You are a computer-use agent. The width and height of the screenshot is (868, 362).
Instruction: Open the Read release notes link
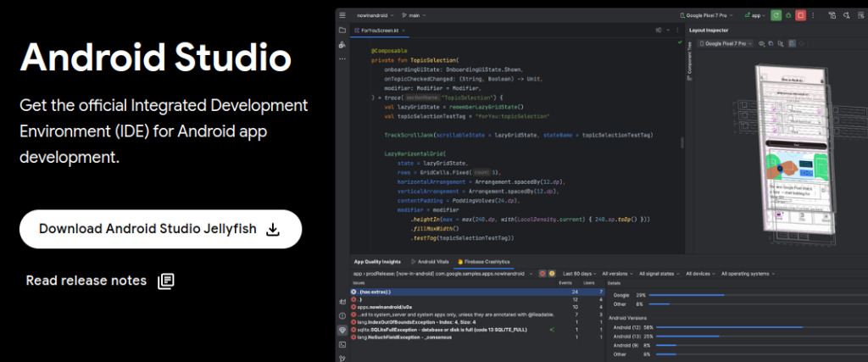coord(86,281)
